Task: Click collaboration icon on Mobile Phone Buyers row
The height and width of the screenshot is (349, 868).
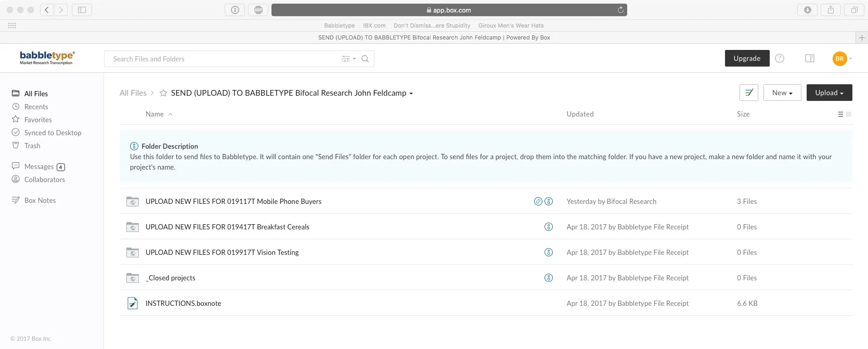Action: point(549,201)
